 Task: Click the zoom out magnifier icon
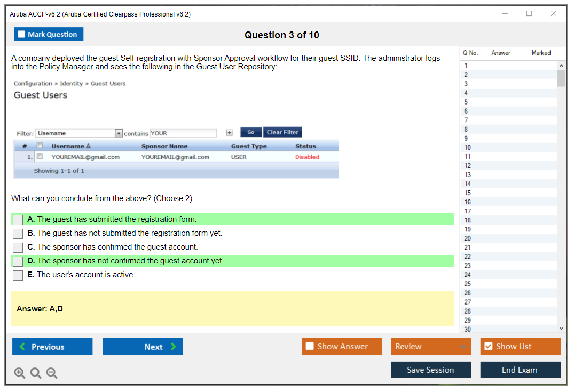[x=52, y=373]
